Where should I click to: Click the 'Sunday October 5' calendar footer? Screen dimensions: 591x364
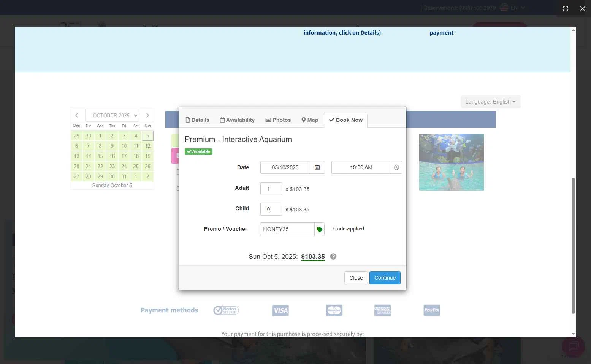click(x=112, y=186)
